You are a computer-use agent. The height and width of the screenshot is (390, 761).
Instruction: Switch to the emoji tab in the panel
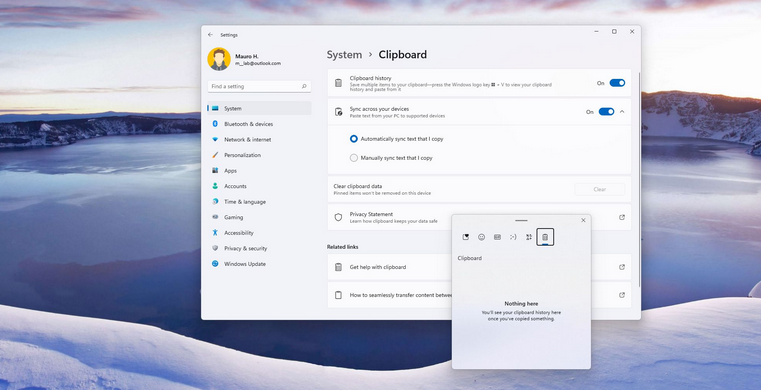(481, 237)
